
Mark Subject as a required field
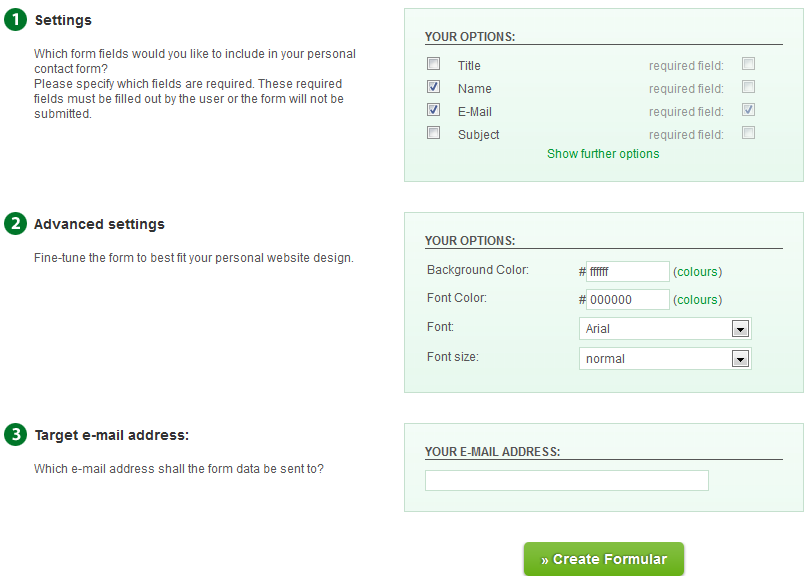coord(748,133)
